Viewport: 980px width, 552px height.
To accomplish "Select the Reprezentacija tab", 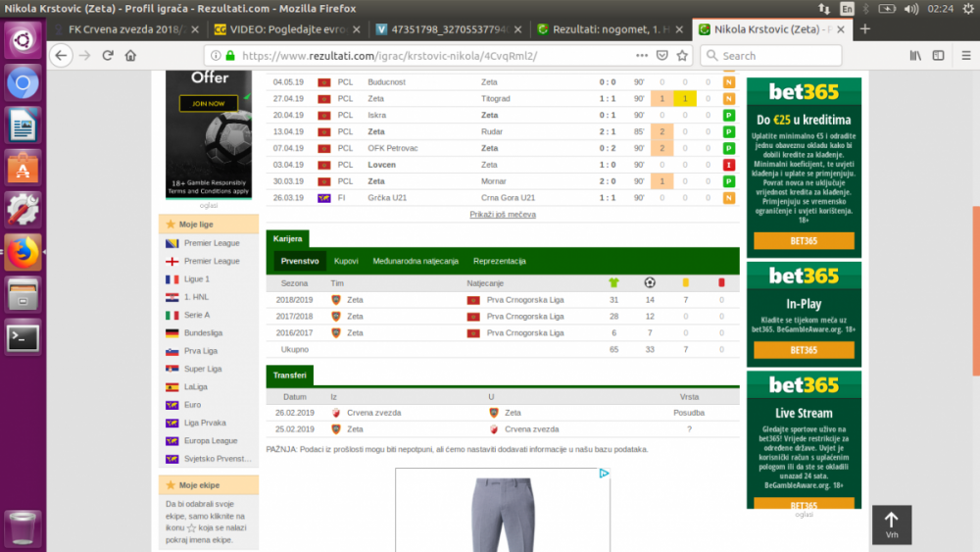I will (x=499, y=262).
